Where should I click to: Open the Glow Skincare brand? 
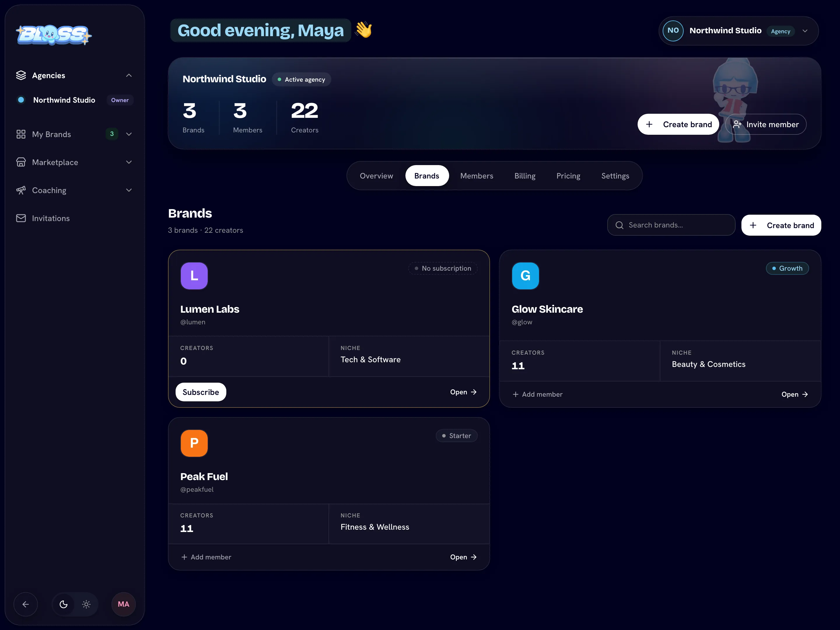794,394
